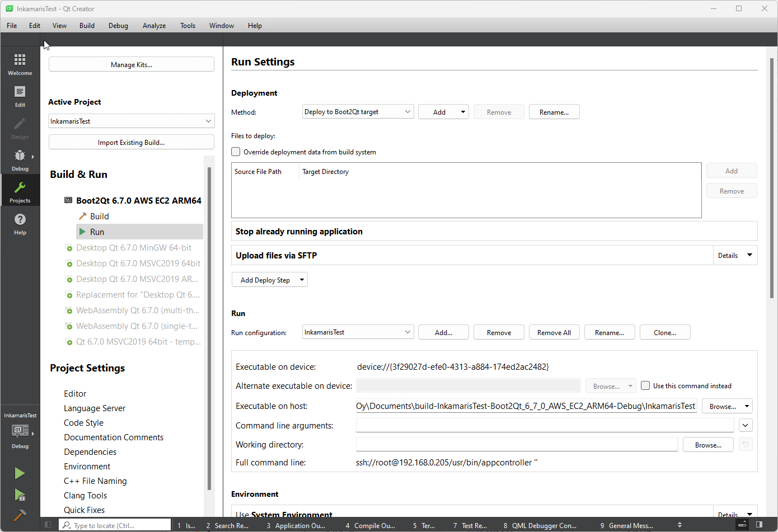The image size is (778, 532).
Task: Click Manage Kits button
Action: [131, 64]
